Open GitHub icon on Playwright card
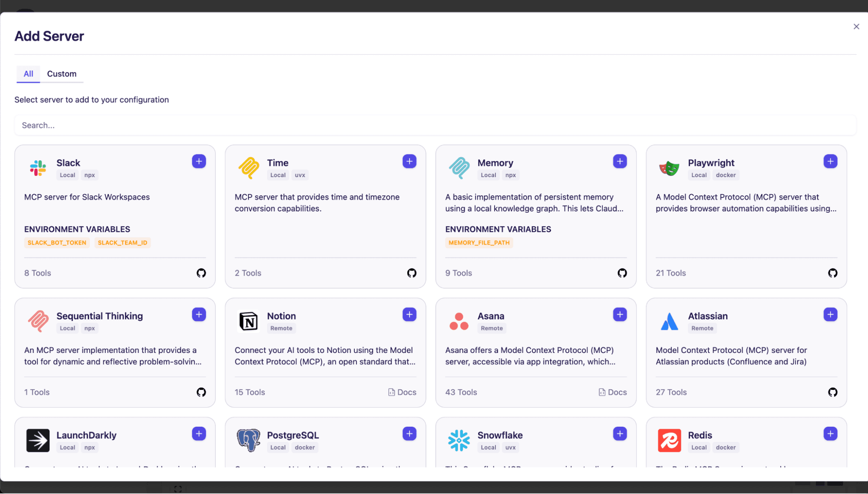 (832, 273)
